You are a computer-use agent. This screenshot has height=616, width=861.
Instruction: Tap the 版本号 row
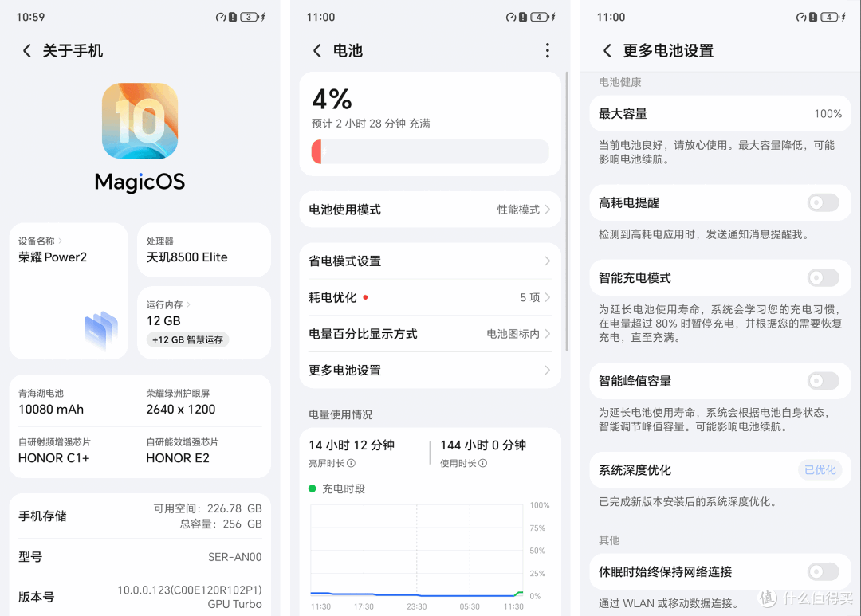coord(140,597)
